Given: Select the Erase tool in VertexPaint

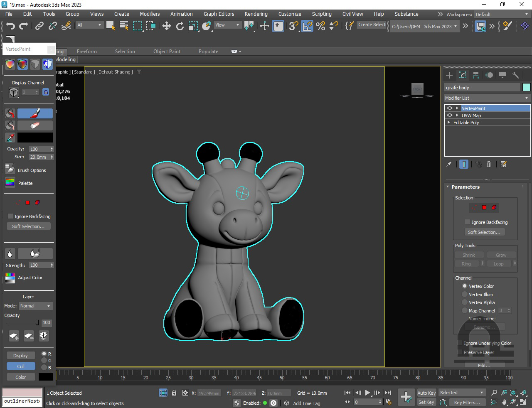Looking at the screenshot, I should pos(35,125).
